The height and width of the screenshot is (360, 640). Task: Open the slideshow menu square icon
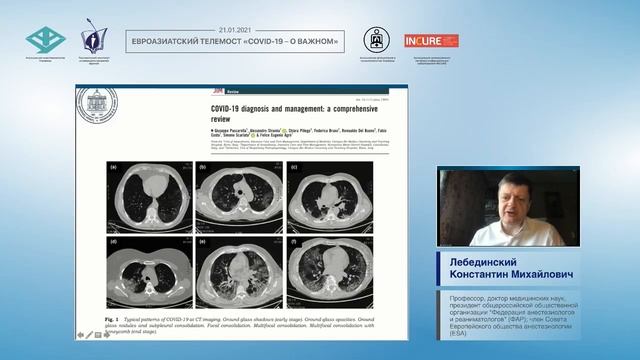[x=98, y=335]
